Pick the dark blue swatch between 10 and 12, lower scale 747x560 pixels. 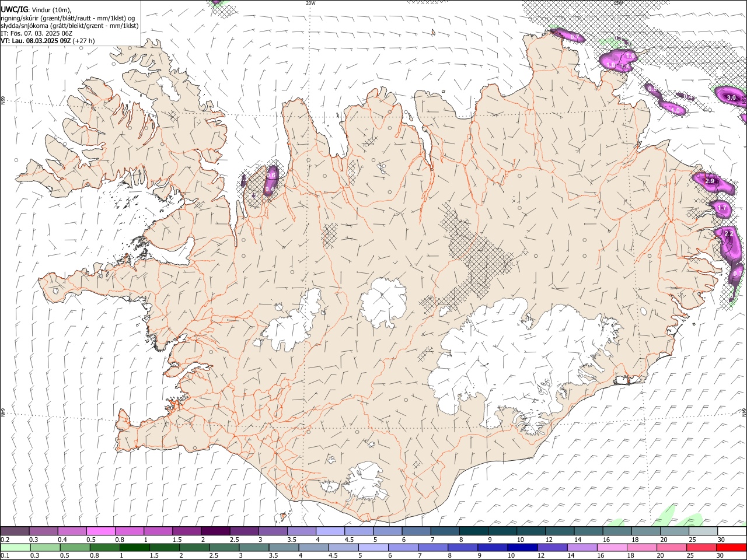[x=522, y=548]
